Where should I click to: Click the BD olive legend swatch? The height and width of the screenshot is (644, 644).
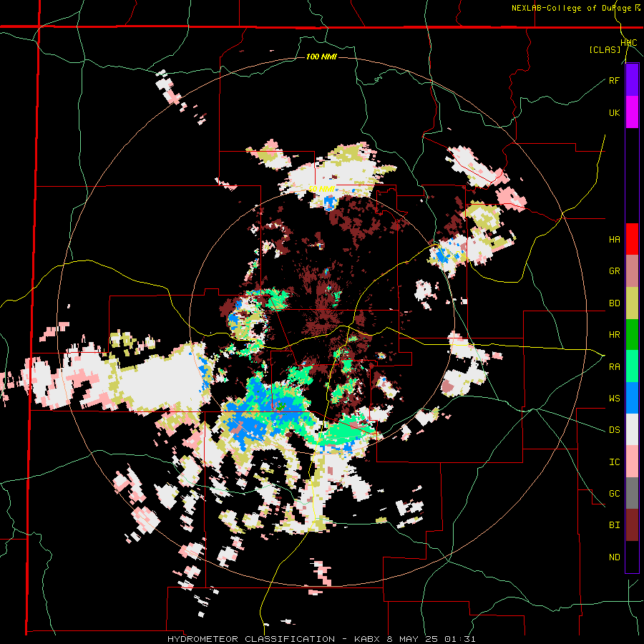point(632,303)
